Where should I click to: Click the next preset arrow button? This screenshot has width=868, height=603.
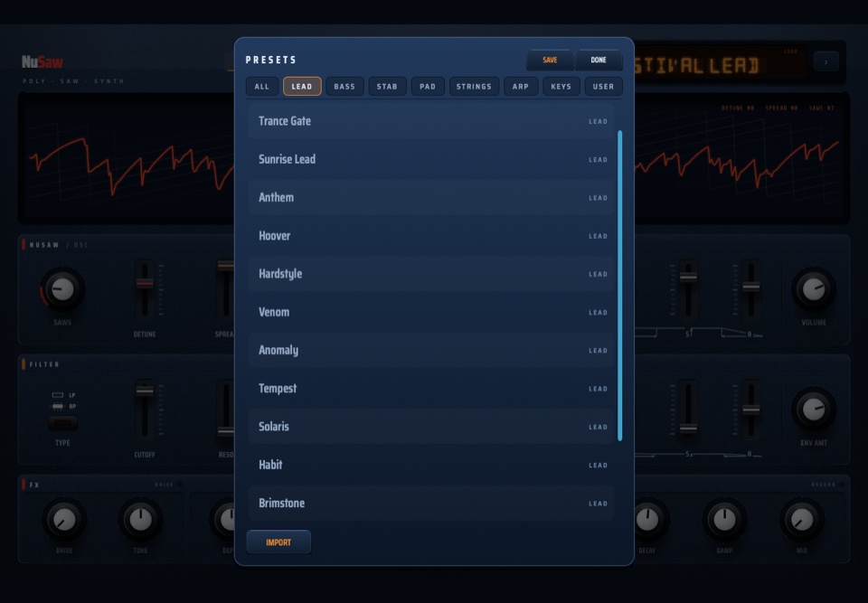pos(826,62)
